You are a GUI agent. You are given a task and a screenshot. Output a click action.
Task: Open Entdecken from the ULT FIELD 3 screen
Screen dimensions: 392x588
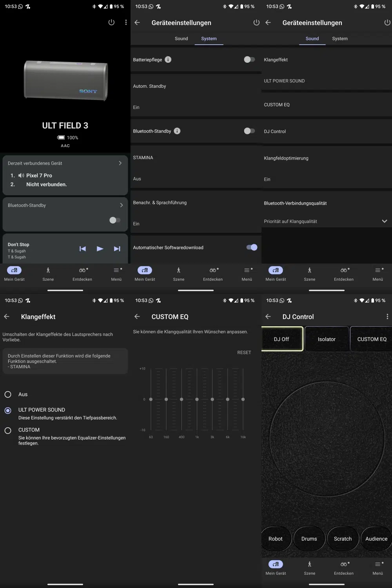coord(82,274)
